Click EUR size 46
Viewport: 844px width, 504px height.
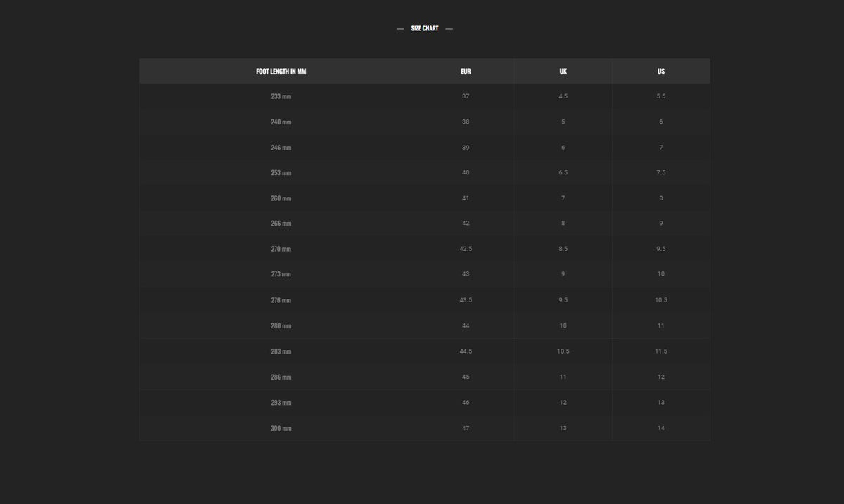(466, 402)
